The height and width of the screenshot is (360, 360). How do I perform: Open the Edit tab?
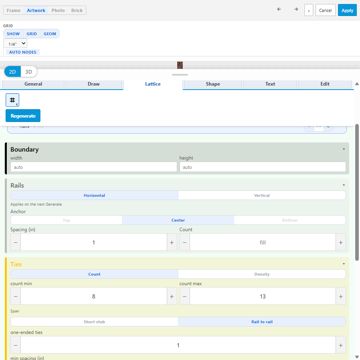325,84
